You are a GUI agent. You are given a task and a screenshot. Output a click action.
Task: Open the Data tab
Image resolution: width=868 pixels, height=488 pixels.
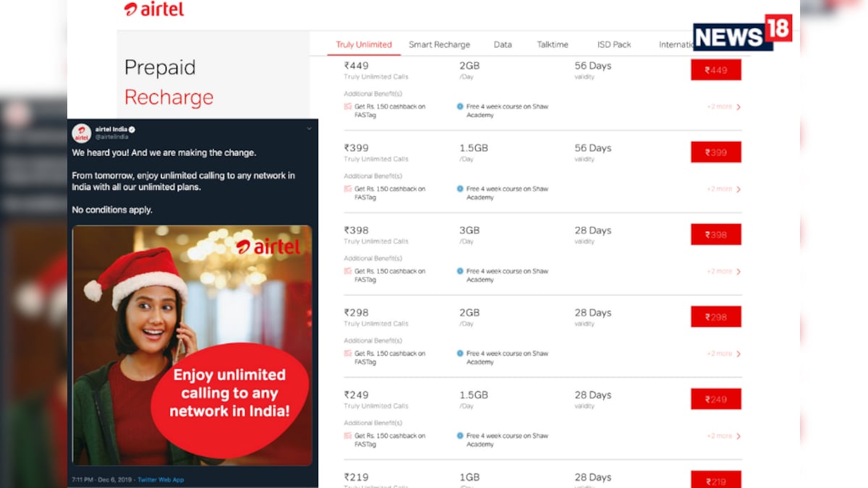click(x=502, y=44)
